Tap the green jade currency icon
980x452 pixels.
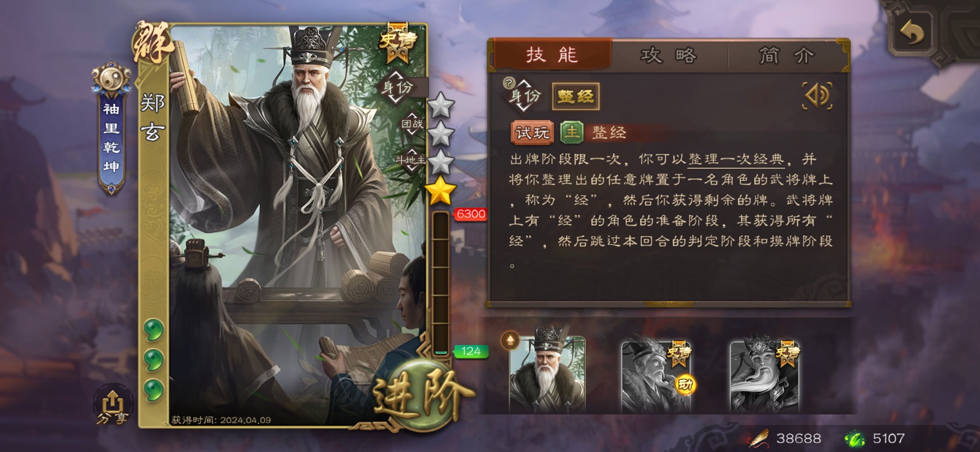click(855, 438)
